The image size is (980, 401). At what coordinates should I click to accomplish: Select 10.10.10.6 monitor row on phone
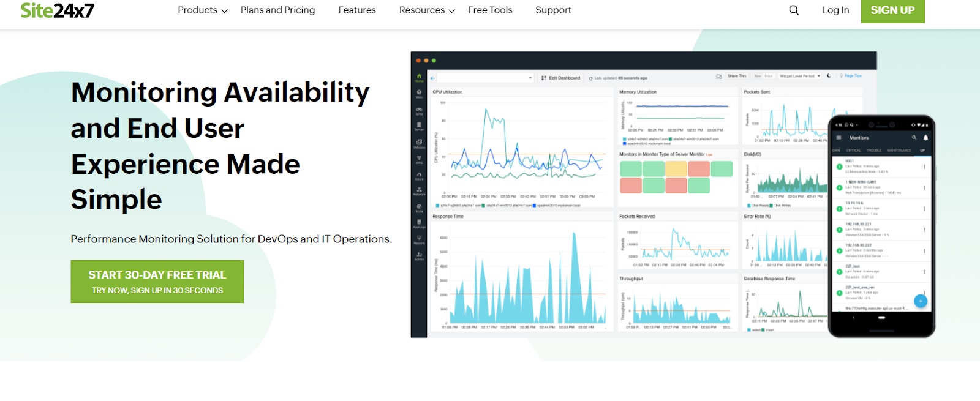pos(881,208)
